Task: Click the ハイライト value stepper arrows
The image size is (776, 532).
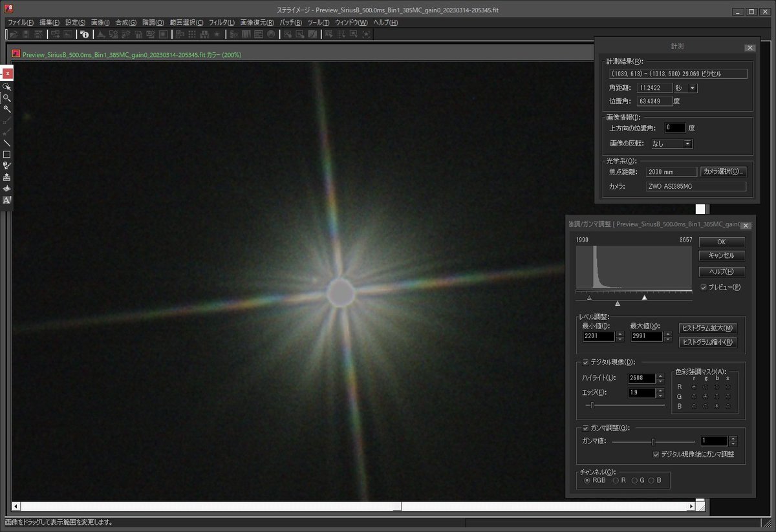Action: (660, 378)
